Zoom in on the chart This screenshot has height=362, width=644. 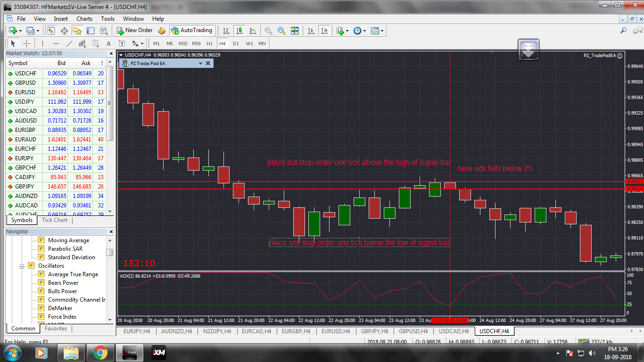[x=268, y=31]
